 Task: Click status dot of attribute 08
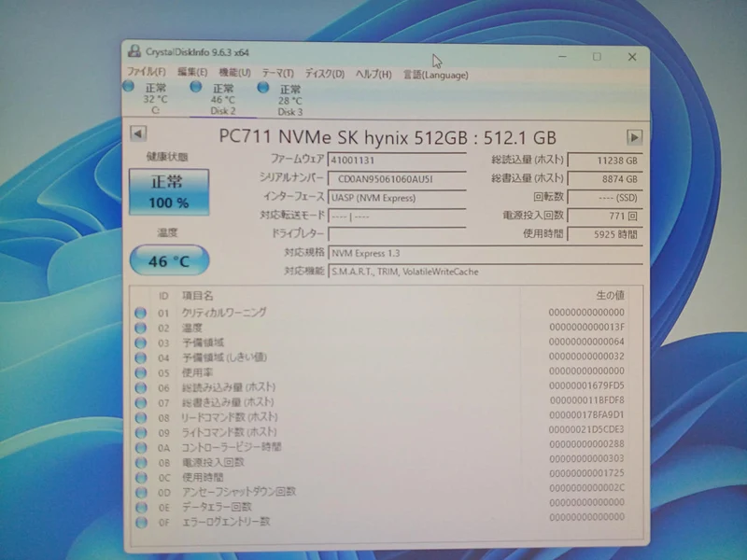pyautogui.click(x=140, y=417)
